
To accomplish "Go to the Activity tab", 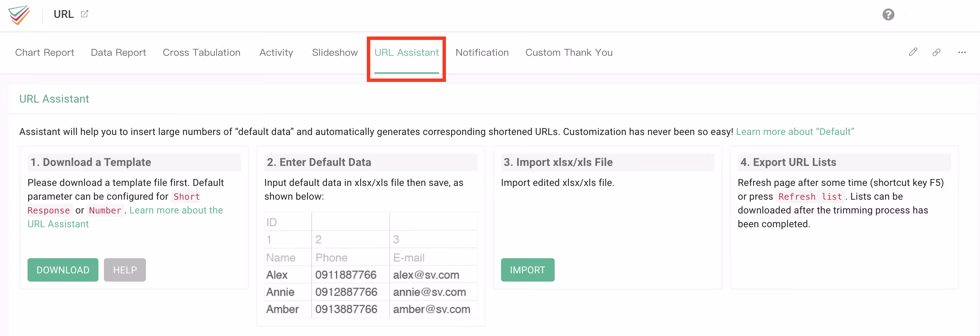I will [276, 53].
